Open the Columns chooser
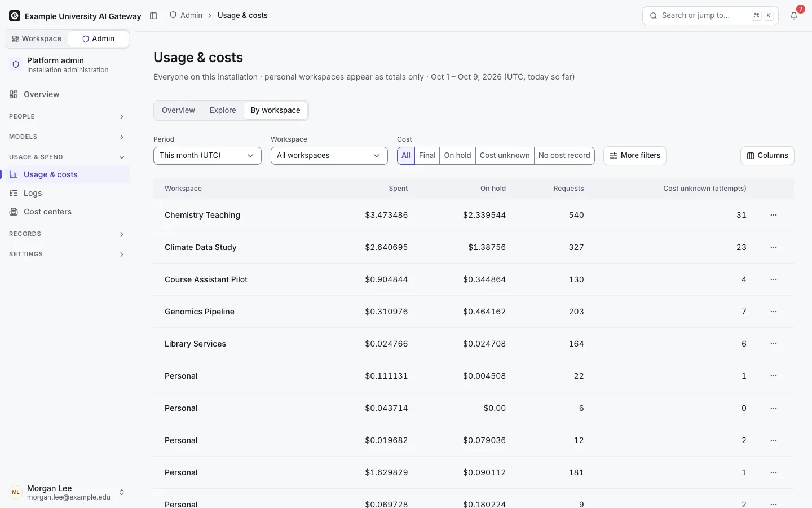This screenshot has width=812, height=508. 767,156
